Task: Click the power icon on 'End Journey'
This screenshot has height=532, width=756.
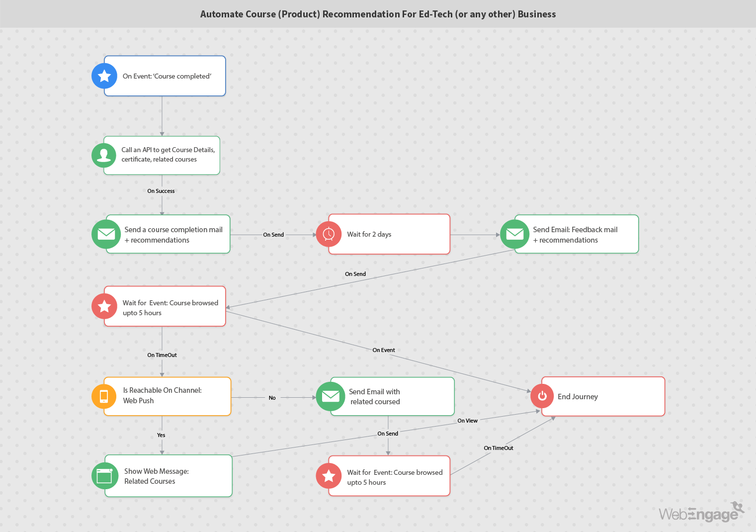Action: 542,396
